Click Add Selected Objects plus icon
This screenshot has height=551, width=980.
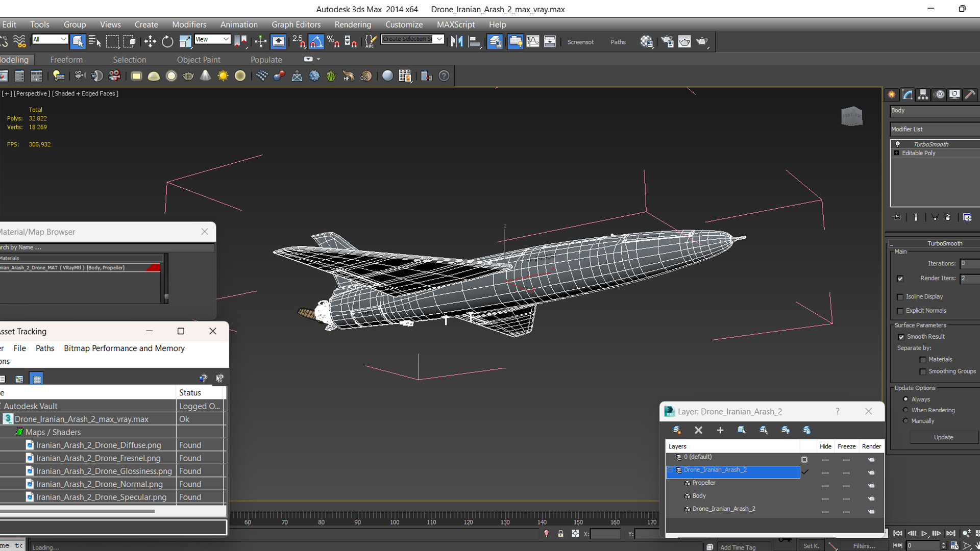click(x=720, y=430)
